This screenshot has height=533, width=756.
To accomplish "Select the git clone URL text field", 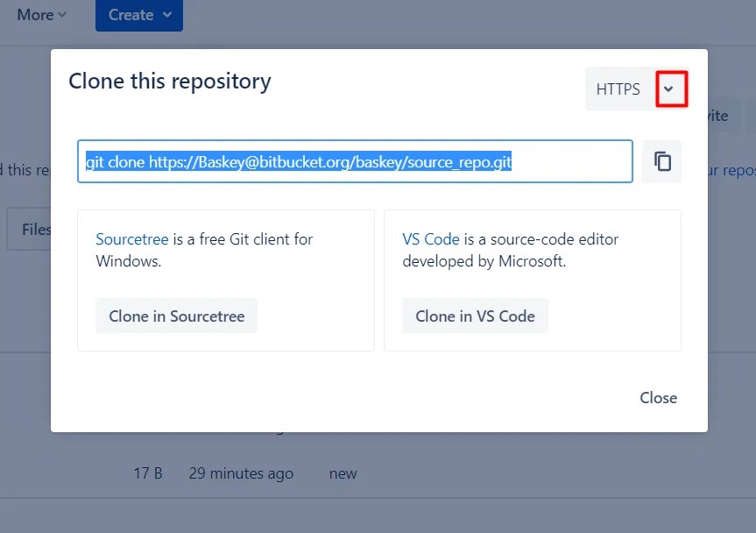I will click(356, 161).
